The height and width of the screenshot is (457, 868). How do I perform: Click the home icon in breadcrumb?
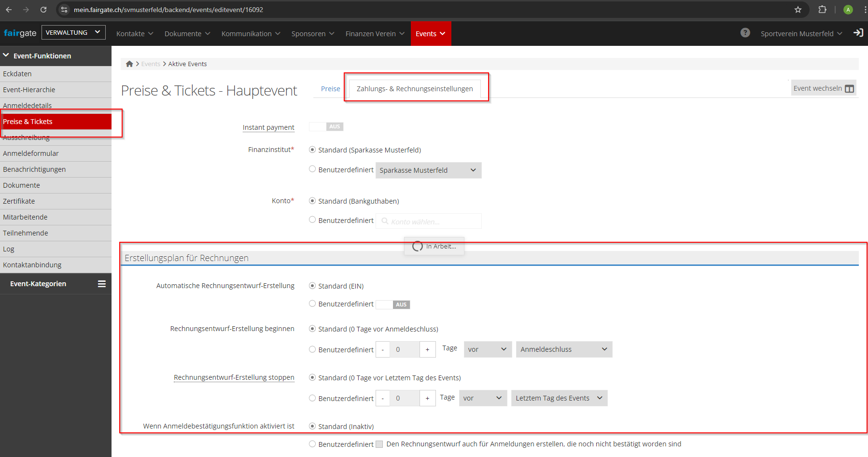tap(129, 64)
